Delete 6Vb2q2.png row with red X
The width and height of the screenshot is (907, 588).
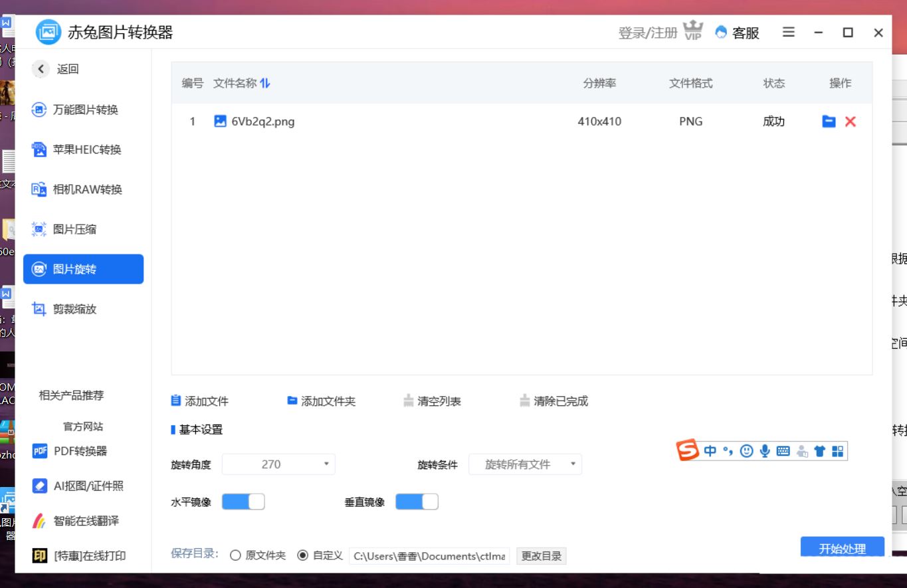click(x=851, y=122)
